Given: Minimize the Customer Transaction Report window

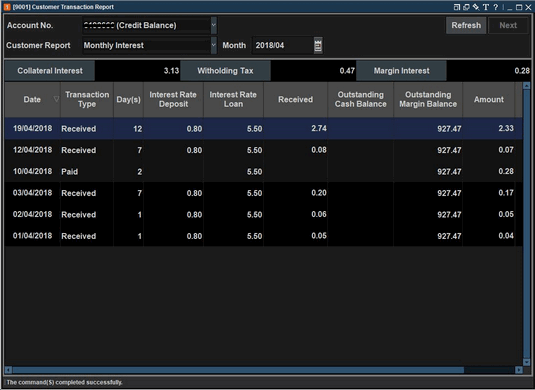Looking at the screenshot, I should pyautogui.click(x=510, y=8).
